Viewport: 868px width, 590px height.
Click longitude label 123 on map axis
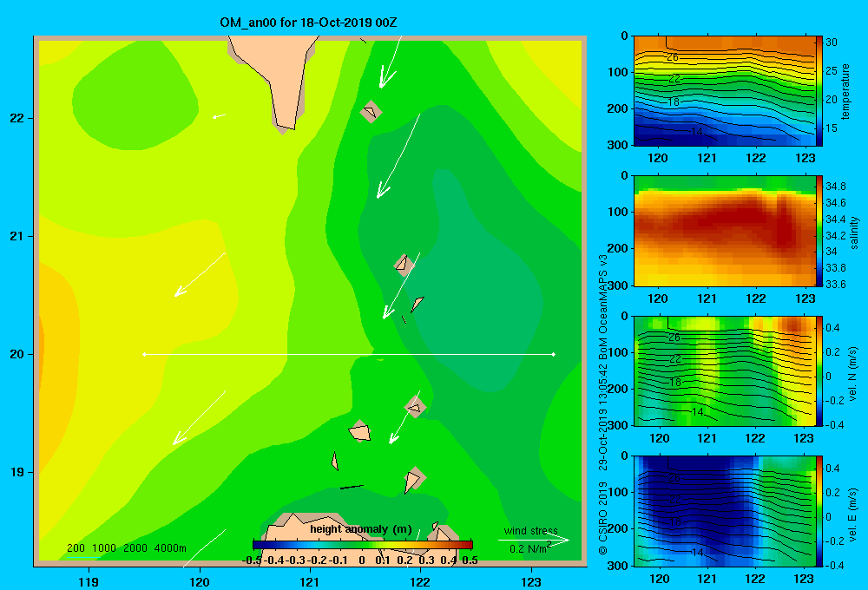pyautogui.click(x=531, y=582)
